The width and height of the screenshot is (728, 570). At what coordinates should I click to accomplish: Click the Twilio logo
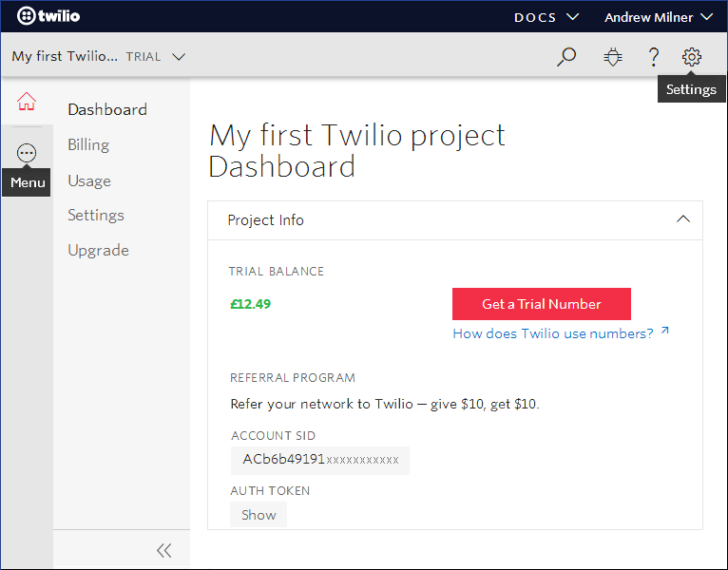coord(48,16)
